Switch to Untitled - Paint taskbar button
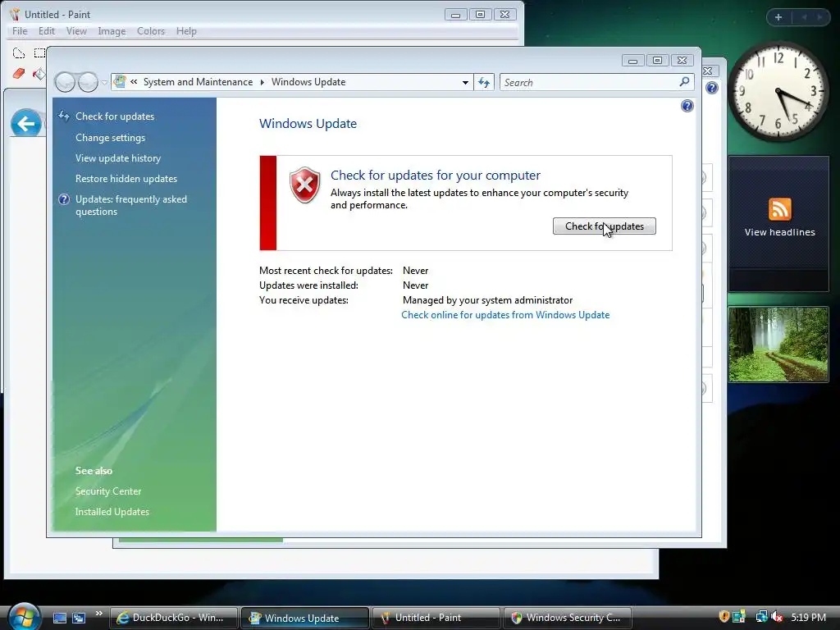This screenshot has width=840, height=630. (436, 618)
